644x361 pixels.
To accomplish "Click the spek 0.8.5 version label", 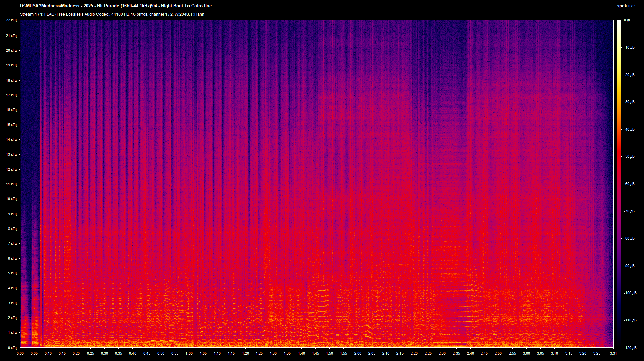I will 627,6.
